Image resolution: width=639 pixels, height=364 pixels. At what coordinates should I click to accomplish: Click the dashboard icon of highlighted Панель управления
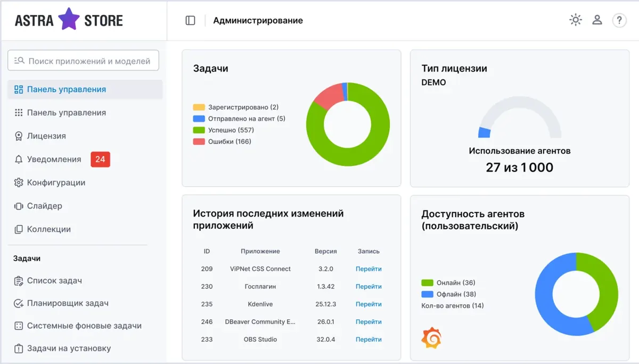click(19, 89)
